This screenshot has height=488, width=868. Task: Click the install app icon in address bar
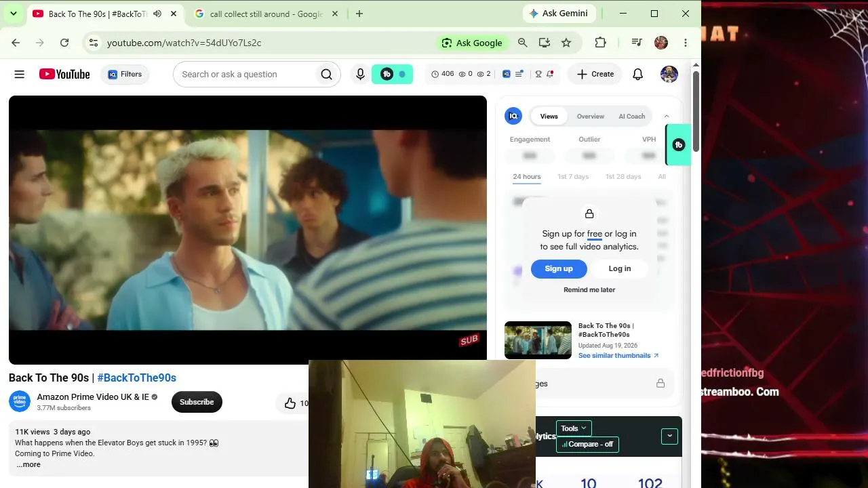(x=545, y=43)
